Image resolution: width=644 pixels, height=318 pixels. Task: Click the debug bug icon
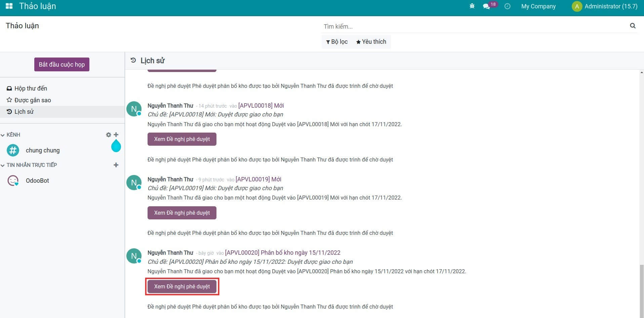(472, 6)
